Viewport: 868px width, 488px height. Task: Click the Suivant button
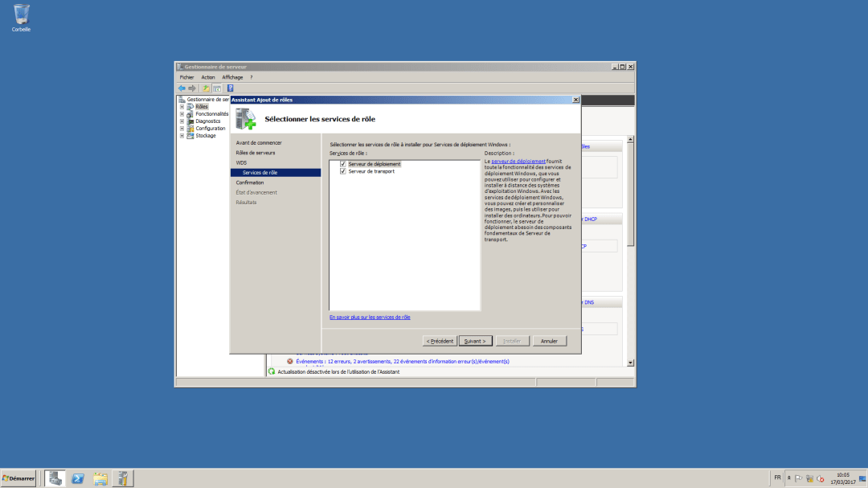click(475, 340)
